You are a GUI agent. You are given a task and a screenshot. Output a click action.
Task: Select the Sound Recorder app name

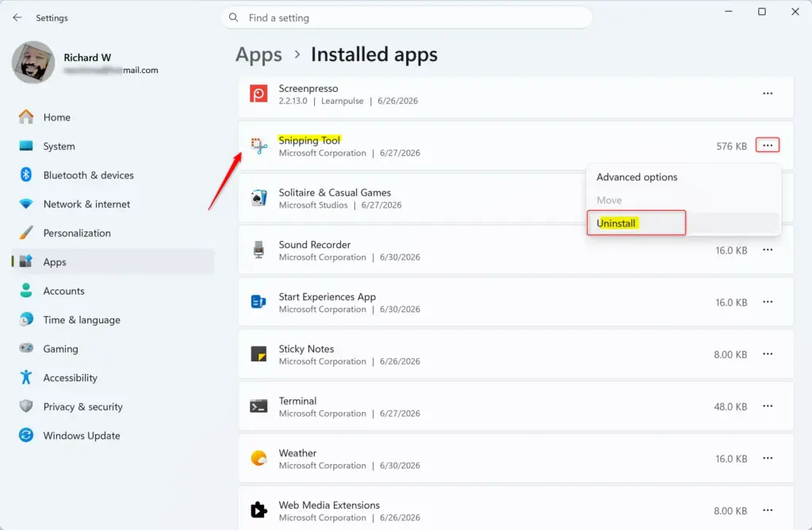click(314, 244)
